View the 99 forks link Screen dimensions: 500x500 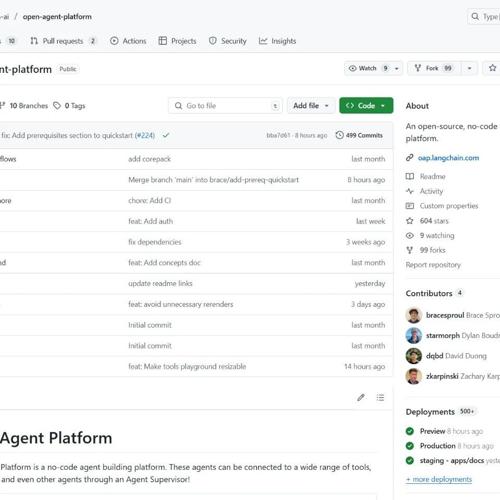(x=432, y=250)
